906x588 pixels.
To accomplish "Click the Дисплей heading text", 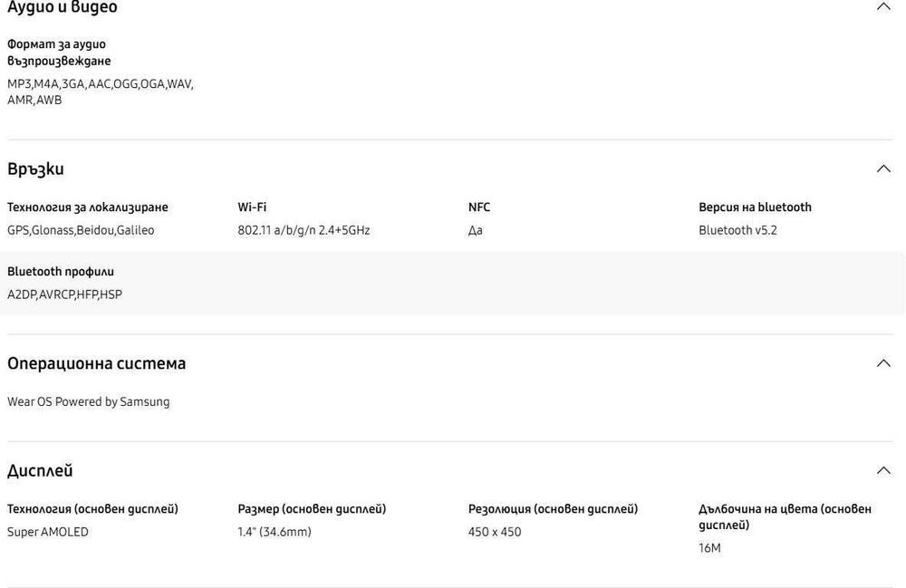I will (x=40, y=471).
